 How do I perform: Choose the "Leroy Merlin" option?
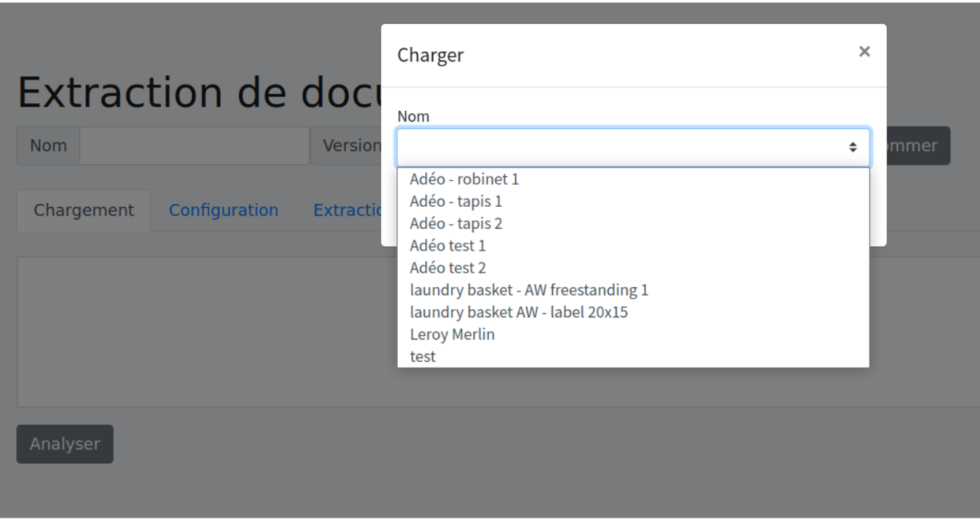452,334
